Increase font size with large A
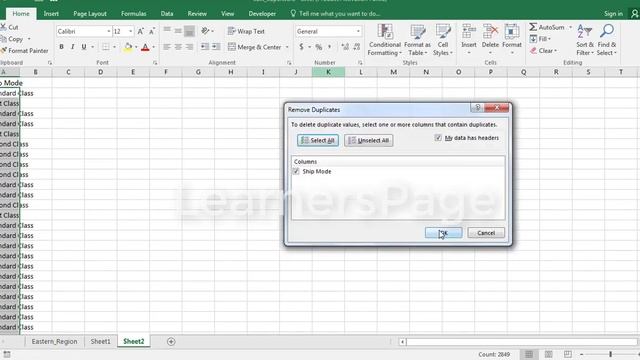This screenshot has width=640, height=360. (x=140, y=31)
